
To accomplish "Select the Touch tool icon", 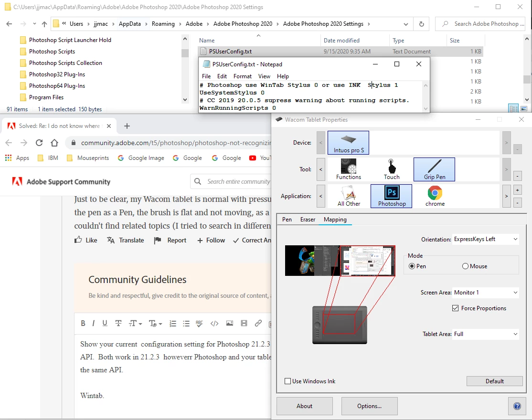I will coord(392,169).
